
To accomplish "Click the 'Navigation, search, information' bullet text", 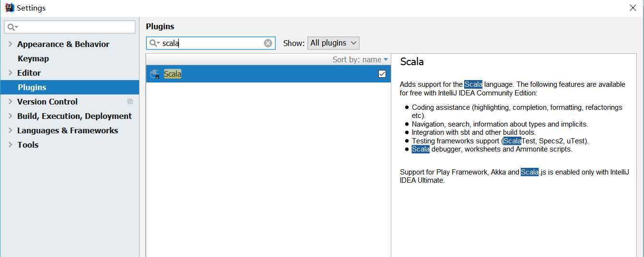I will click(x=500, y=124).
